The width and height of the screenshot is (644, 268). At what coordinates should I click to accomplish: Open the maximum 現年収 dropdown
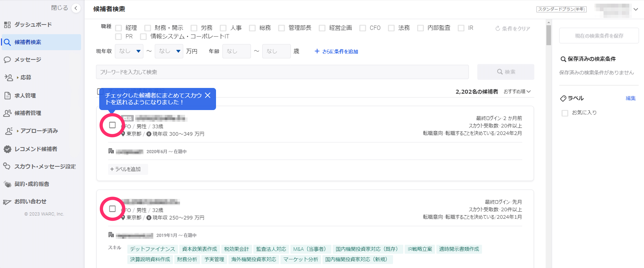[x=169, y=51]
